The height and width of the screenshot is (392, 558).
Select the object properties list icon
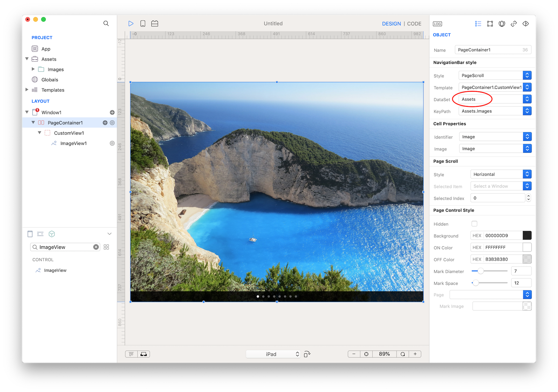tap(478, 24)
